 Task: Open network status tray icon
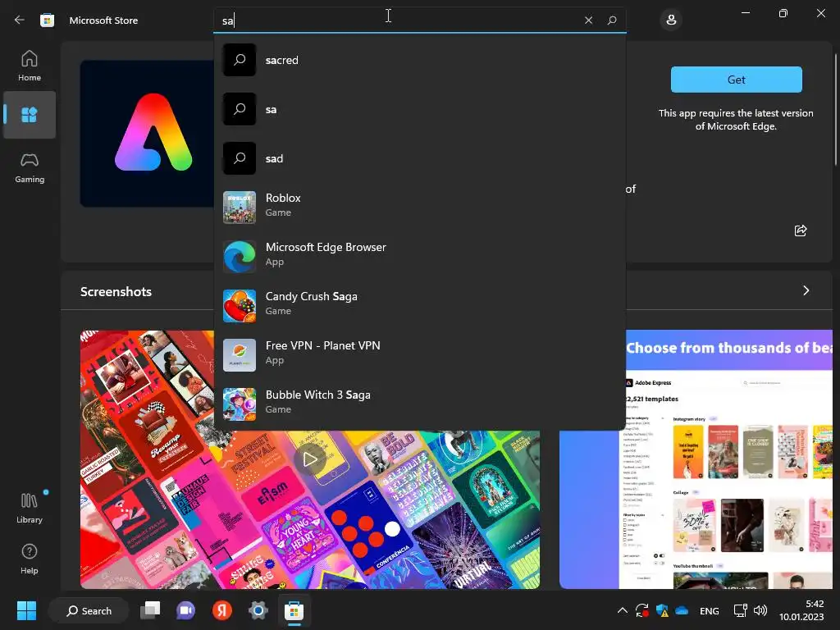[740, 610]
